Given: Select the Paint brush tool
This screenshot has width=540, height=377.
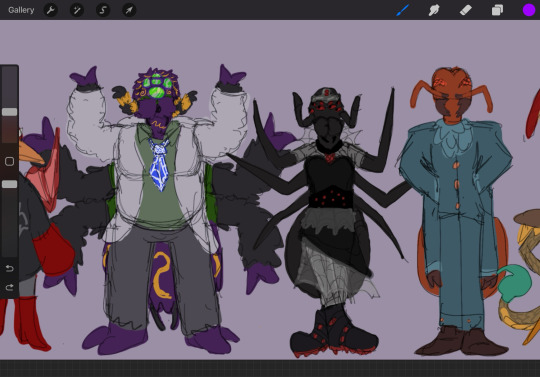Looking at the screenshot, I should (402, 10).
